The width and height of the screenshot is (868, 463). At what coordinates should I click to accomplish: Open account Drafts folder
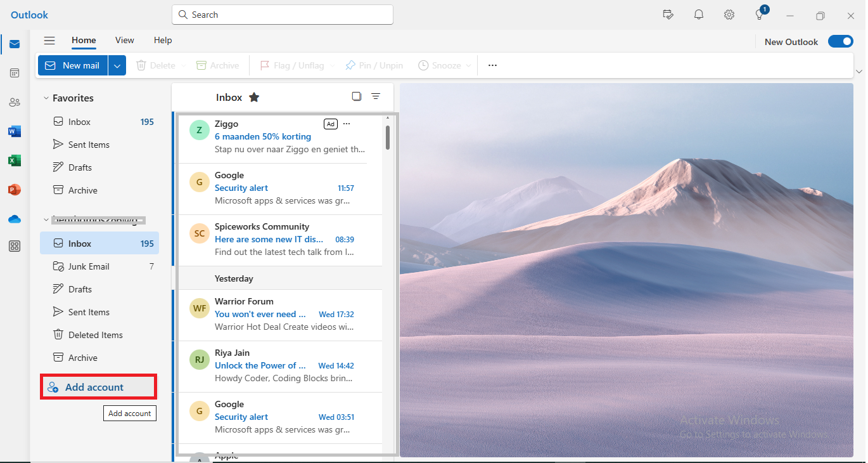(99, 289)
